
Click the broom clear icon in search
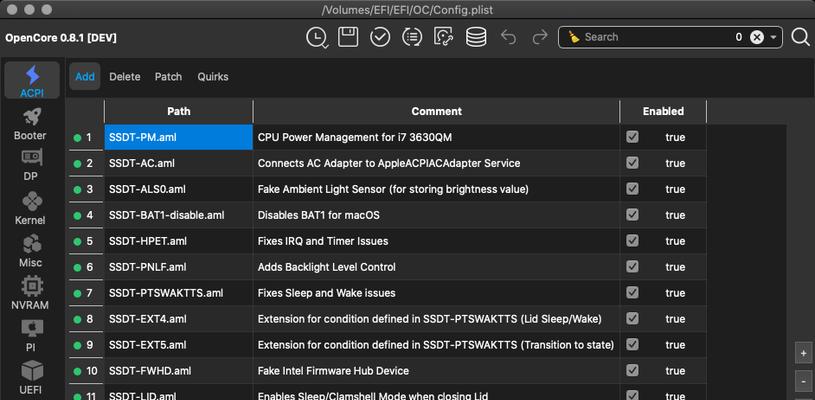pos(574,37)
